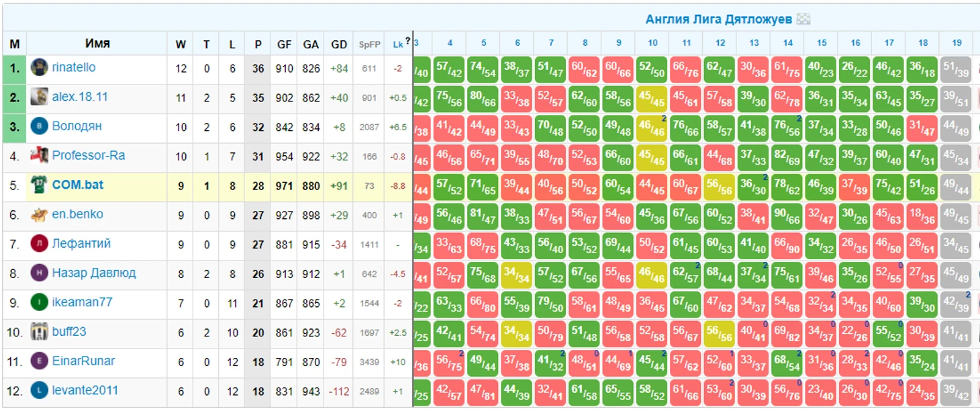Click en.benko's avatar icon
980x413 pixels.
[x=39, y=215]
